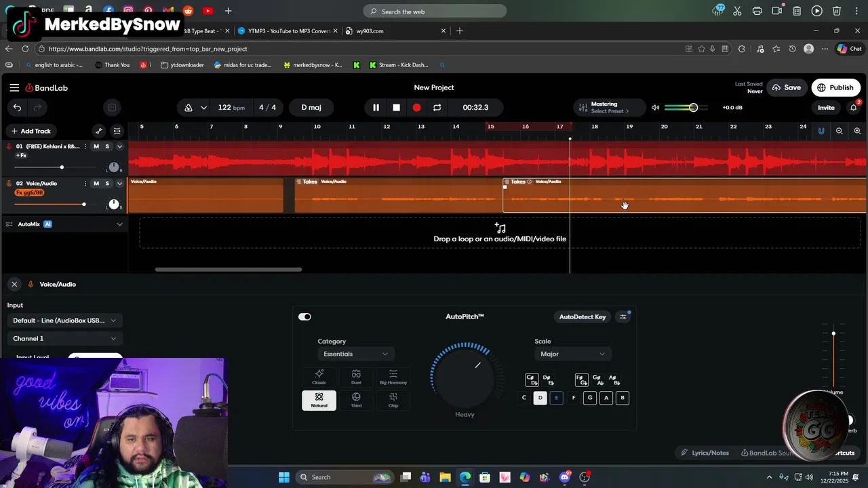
Task: Mute master output via speaker icon
Action: pos(655,107)
